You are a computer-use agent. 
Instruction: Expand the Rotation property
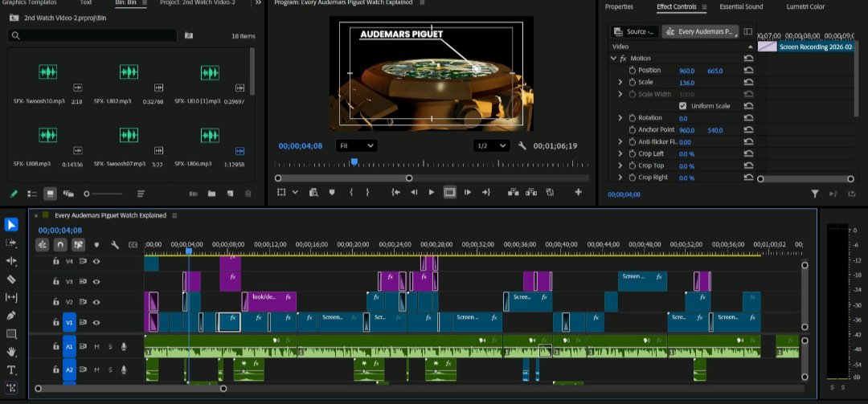pos(620,118)
